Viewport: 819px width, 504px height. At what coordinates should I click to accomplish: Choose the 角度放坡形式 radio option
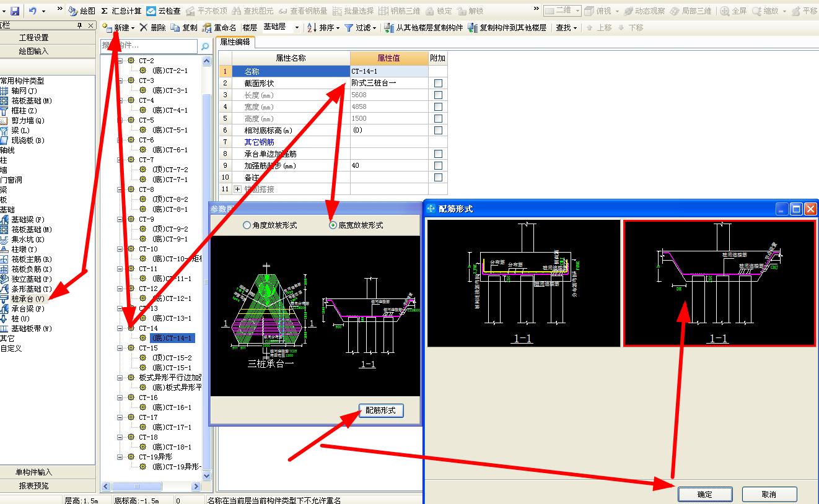click(247, 225)
